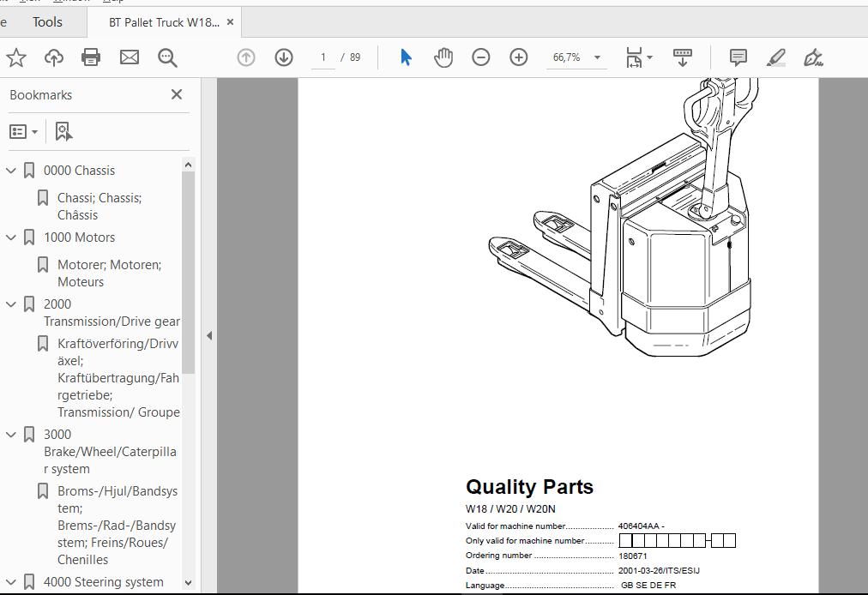Activate the Hand pan tool
The height and width of the screenshot is (595, 868).
[x=443, y=57]
